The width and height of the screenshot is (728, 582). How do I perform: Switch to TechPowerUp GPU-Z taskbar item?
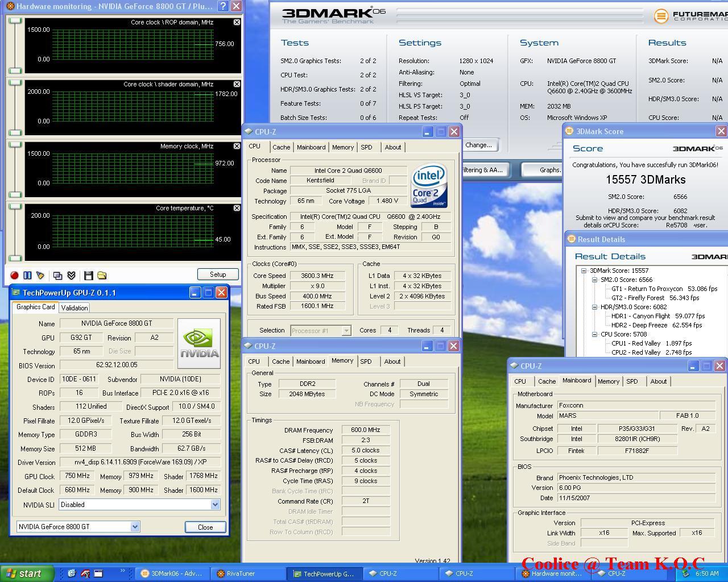pyautogui.click(x=323, y=573)
